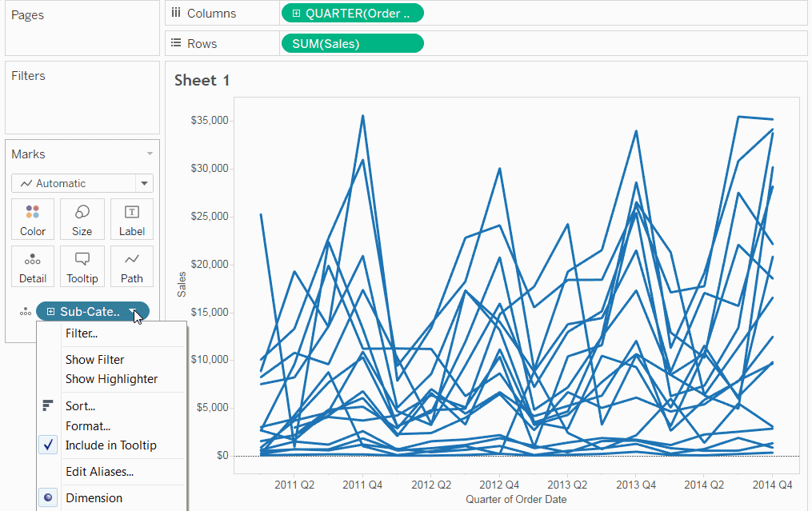Open the Tooltip mark card
This screenshot has height=511, width=812.
tap(82, 266)
